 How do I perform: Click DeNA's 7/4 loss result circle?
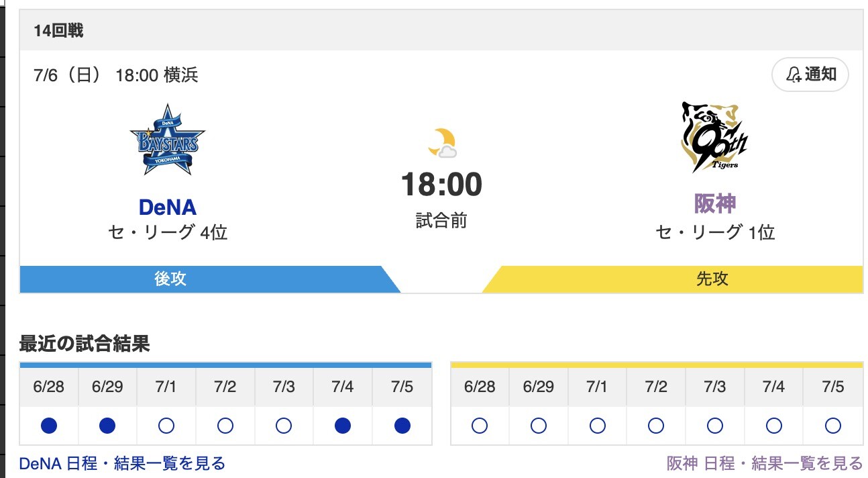(x=343, y=426)
